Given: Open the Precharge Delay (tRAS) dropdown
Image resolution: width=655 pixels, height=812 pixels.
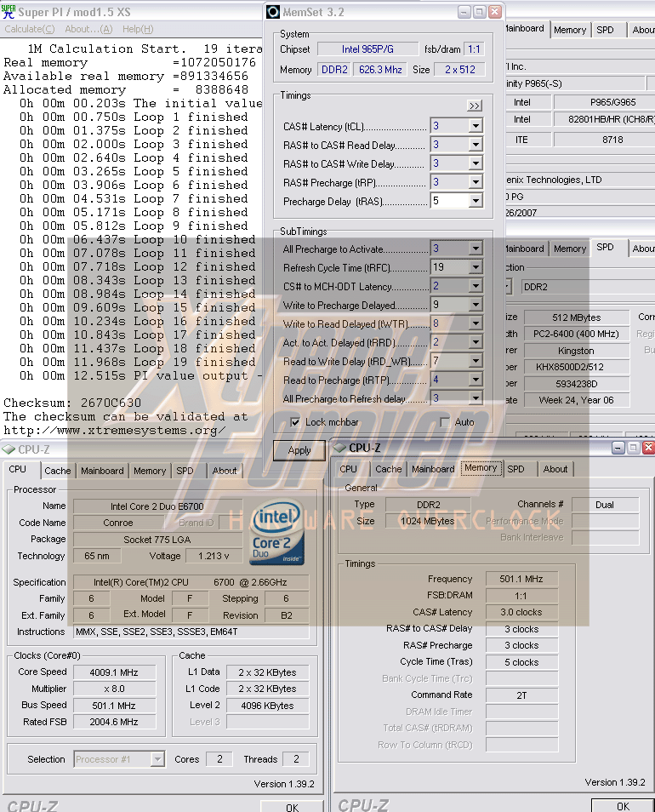Looking at the screenshot, I should point(476,200).
